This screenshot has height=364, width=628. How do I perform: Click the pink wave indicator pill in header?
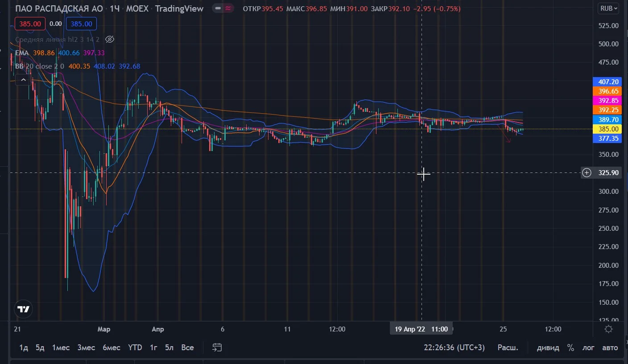[x=228, y=8]
